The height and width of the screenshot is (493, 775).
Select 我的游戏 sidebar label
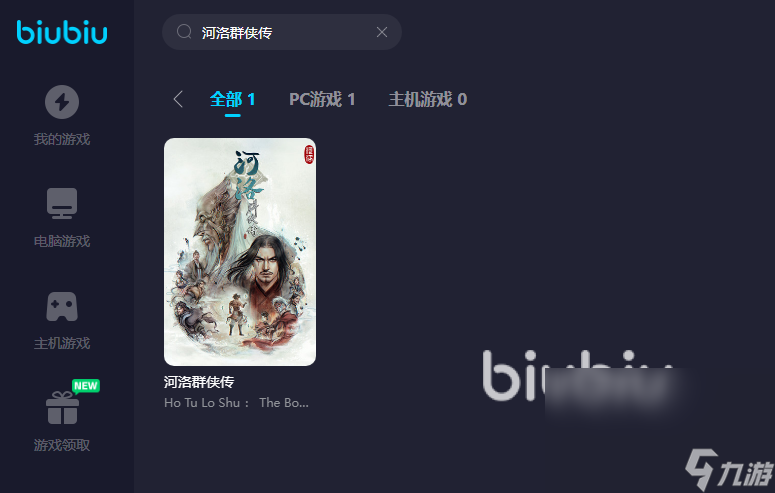[x=62, y=139]
